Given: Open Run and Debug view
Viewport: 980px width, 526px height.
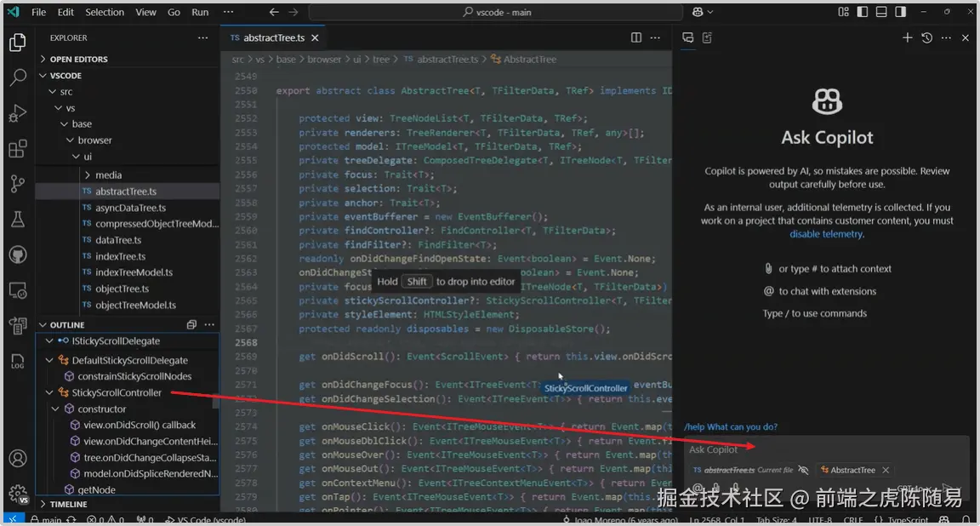Looking at the screenshot, I should (x=18, y=113).
